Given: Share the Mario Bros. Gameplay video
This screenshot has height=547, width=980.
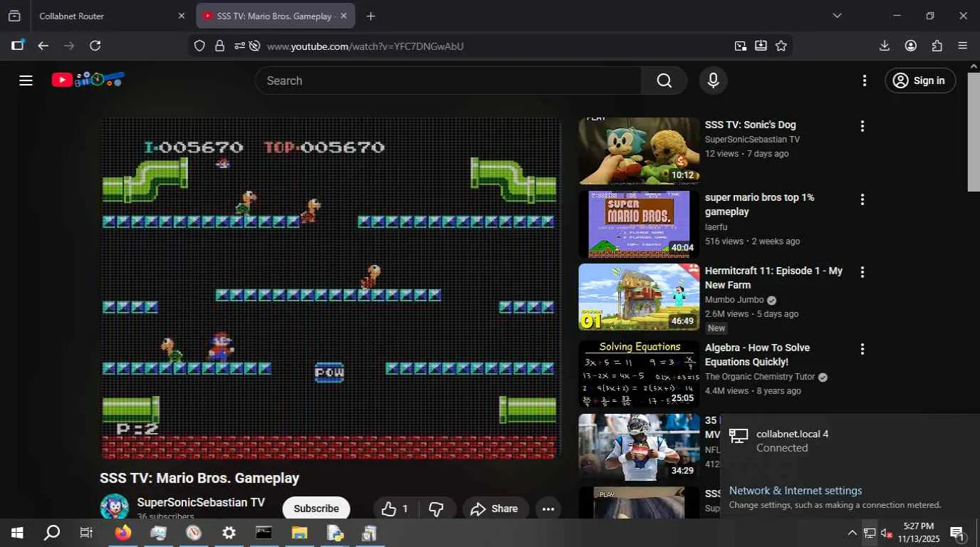Looking at the screenshot, I should tap(495, 509).
